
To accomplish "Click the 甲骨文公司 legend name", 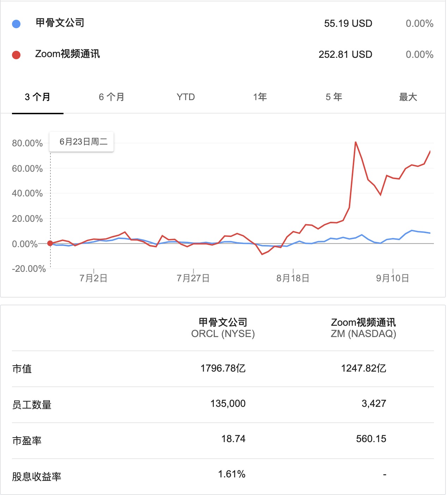I will click(60, 23).
